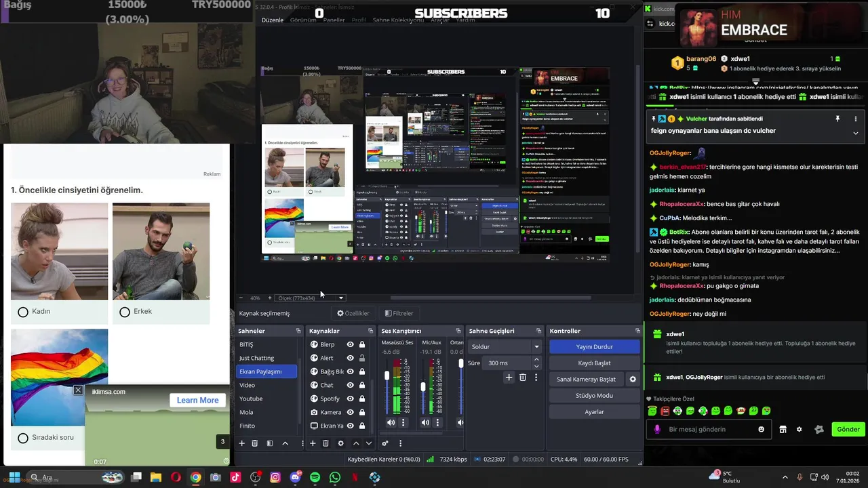Move the source down in Kaynaklar

click(x=369, y=443)
